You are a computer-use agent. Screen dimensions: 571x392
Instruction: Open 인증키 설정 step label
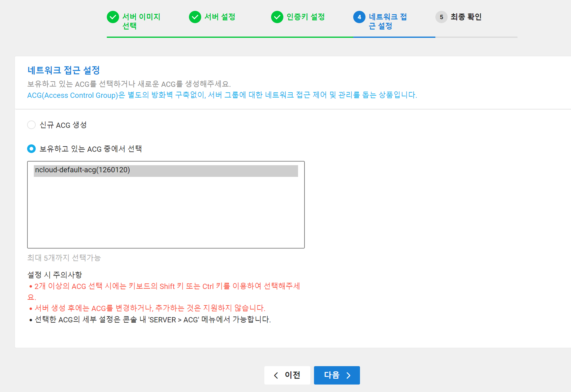pos(305,17)
